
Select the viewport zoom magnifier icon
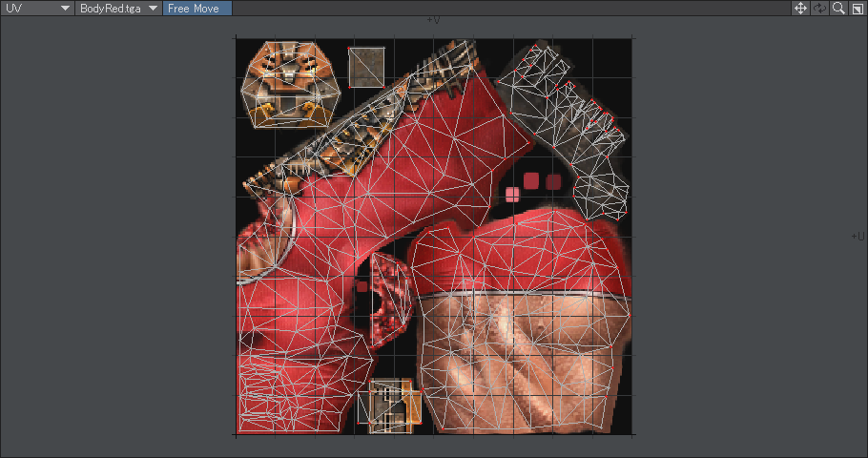click(x=838, y=8)
